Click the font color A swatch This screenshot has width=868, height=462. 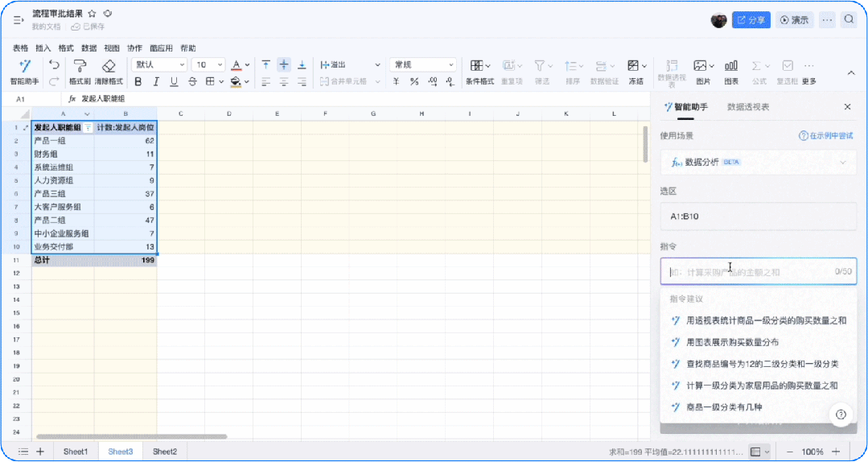pos(236,64)
